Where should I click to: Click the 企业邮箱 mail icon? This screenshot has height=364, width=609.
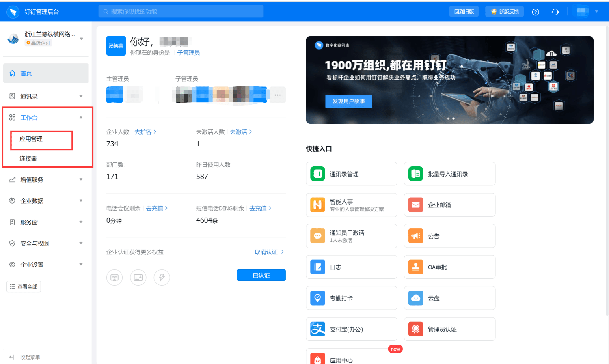415,205
